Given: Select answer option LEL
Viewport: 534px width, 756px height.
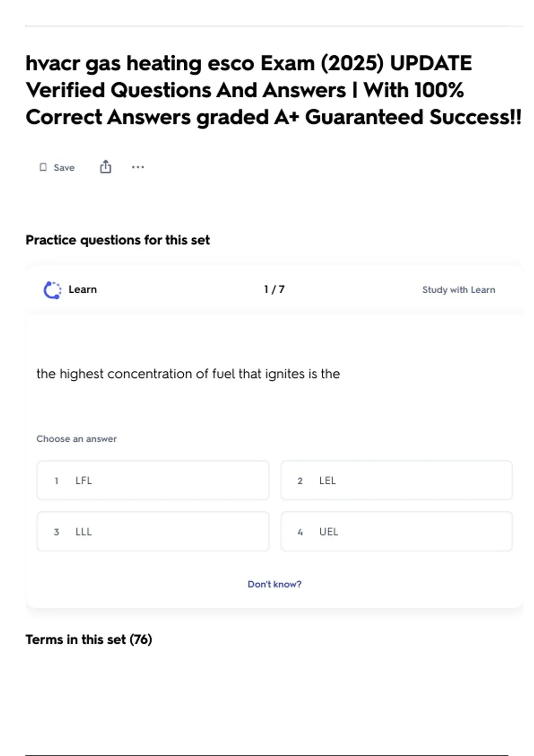Looking at the screenshot, I should coord(396,480).
